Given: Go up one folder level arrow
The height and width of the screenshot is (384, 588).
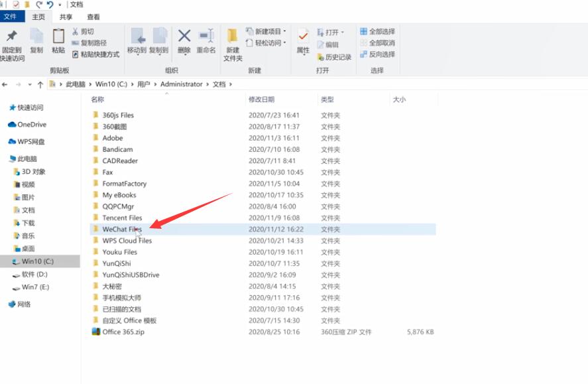Looking at the screenshot, I should (x=40, y=84).
